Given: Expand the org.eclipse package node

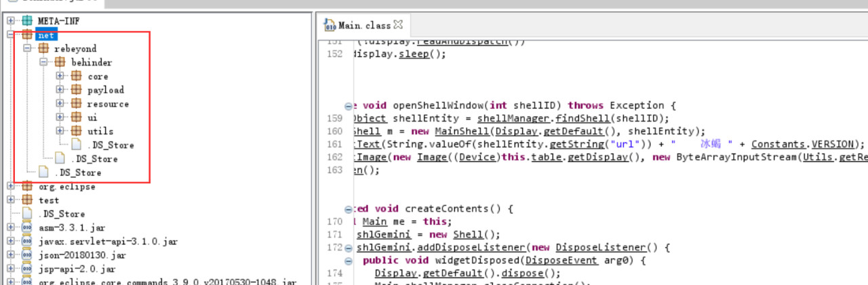Looking at the screenshot, I should point(11,186).
